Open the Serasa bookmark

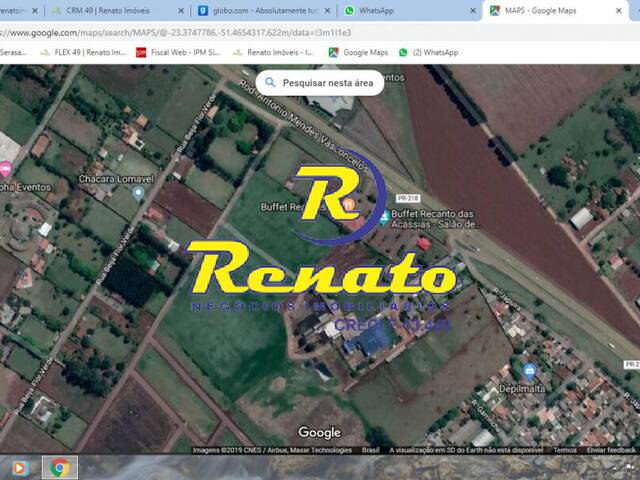[13, 53]
